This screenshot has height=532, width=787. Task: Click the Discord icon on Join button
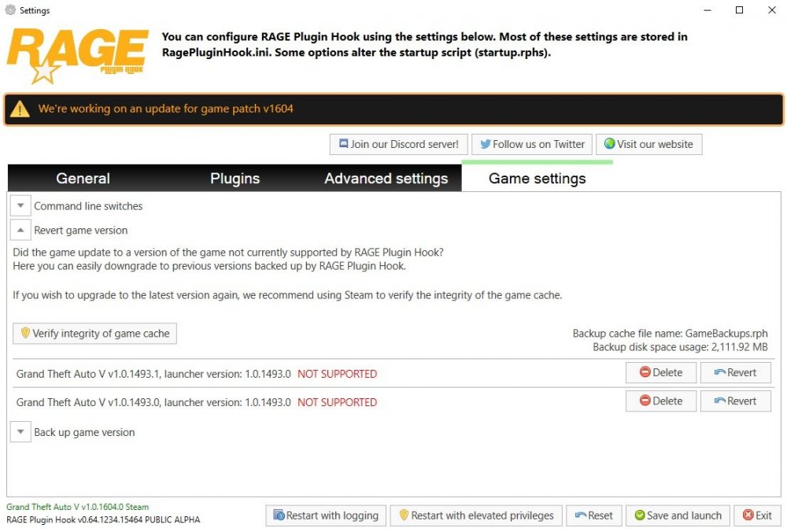tap(343, 143)
